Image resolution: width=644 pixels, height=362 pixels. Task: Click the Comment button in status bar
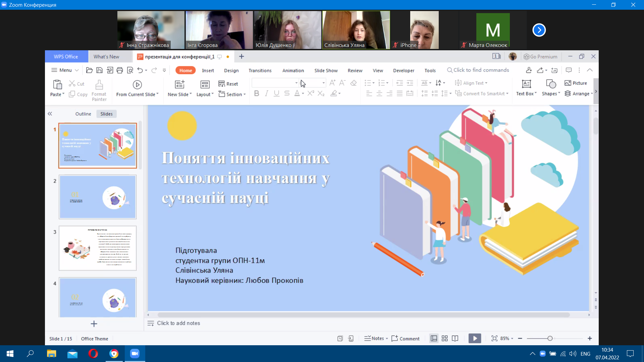pyautogui.click(x=405, y=339)
